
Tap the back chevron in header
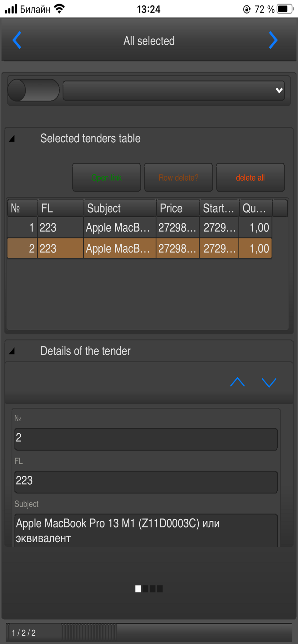(x=17, y=40)
